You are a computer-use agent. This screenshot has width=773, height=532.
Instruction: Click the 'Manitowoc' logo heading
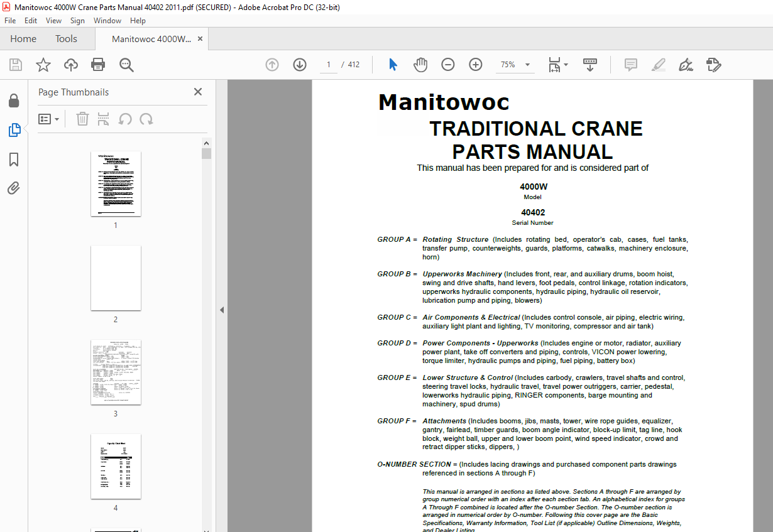click(x=444, y=102)
